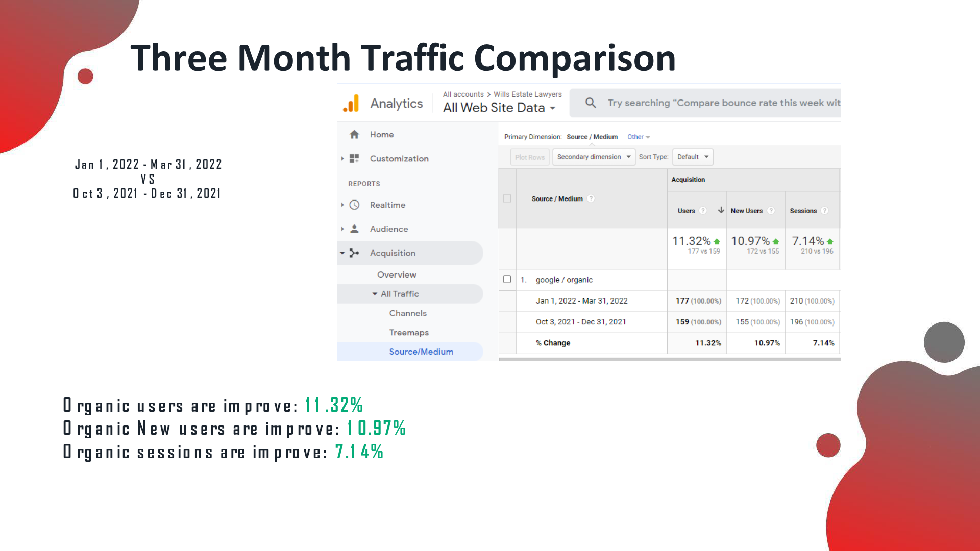Click the Wills Estate Lawyers breadcrumb
Screen dimensions: 980x551
pyautogui.click(x=527, y=94)
